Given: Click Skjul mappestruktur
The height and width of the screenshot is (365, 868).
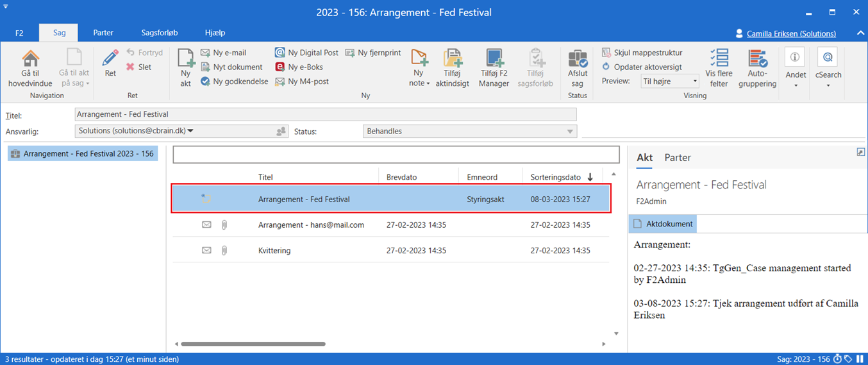Looking at the screenshot, I should 642,53.
